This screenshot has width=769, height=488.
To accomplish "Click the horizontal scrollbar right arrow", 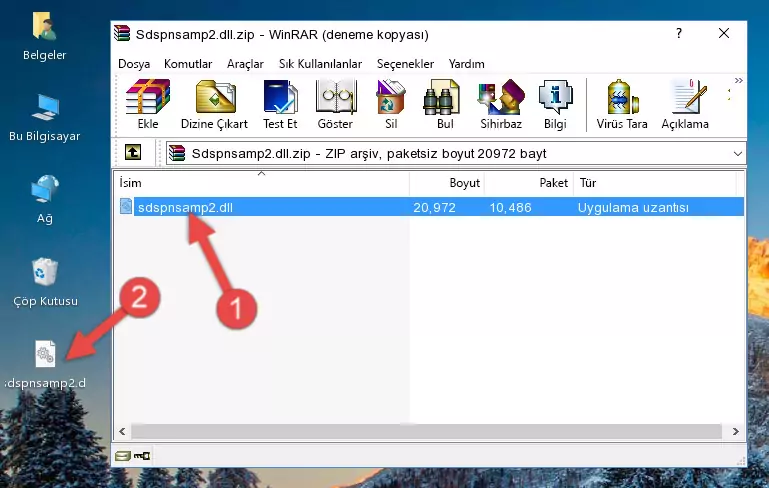I will point(736,432).
